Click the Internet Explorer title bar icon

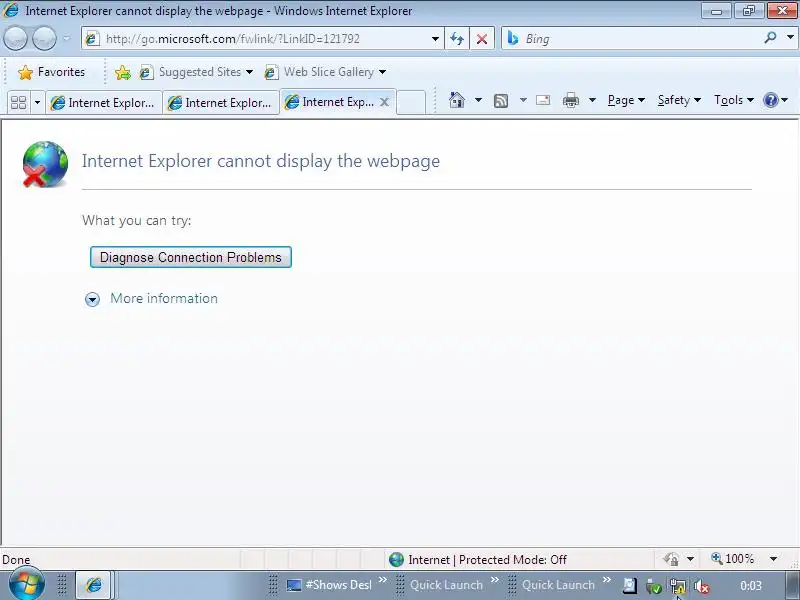click(11, 10)
